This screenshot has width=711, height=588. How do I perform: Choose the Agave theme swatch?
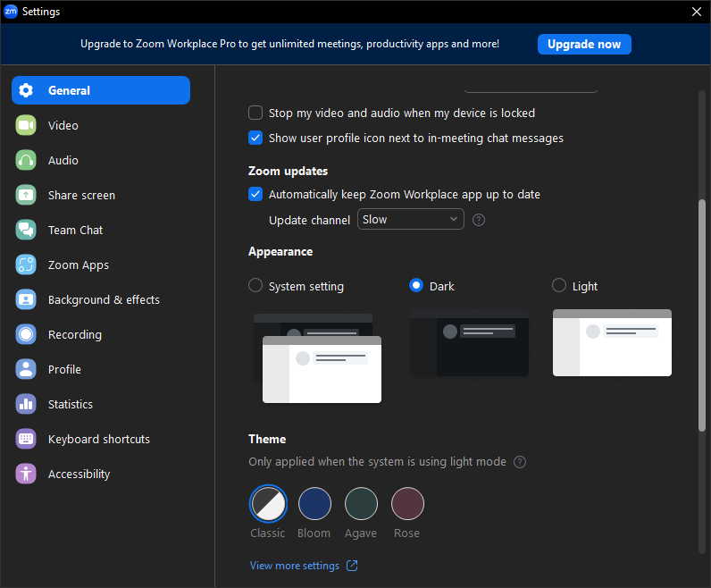361,504
